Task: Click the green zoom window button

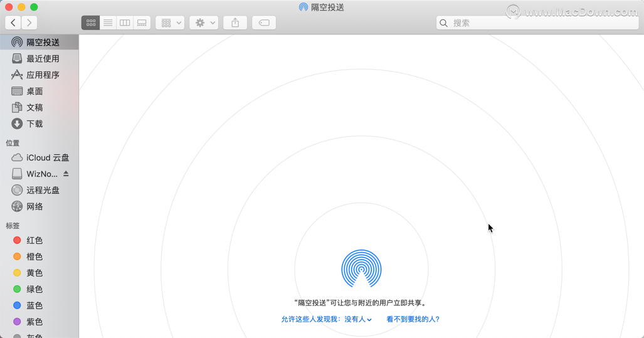Action: coord(34,7)
